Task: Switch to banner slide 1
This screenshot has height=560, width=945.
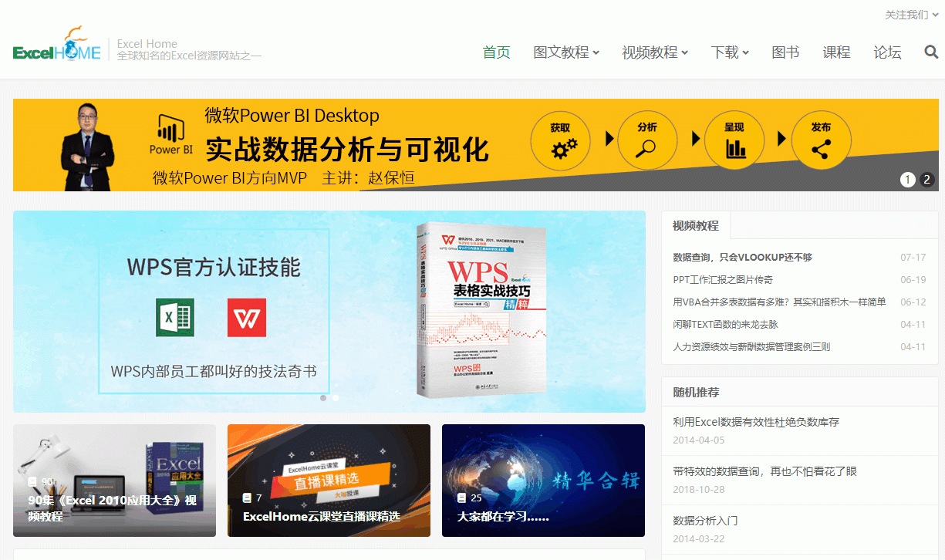Action: click(x=908, y=180)
